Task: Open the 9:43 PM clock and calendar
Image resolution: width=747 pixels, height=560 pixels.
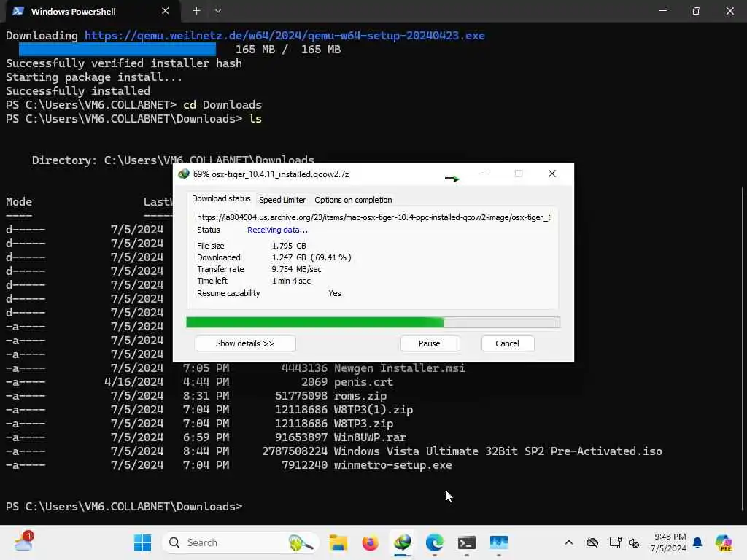Action: [x=670, y=542]
